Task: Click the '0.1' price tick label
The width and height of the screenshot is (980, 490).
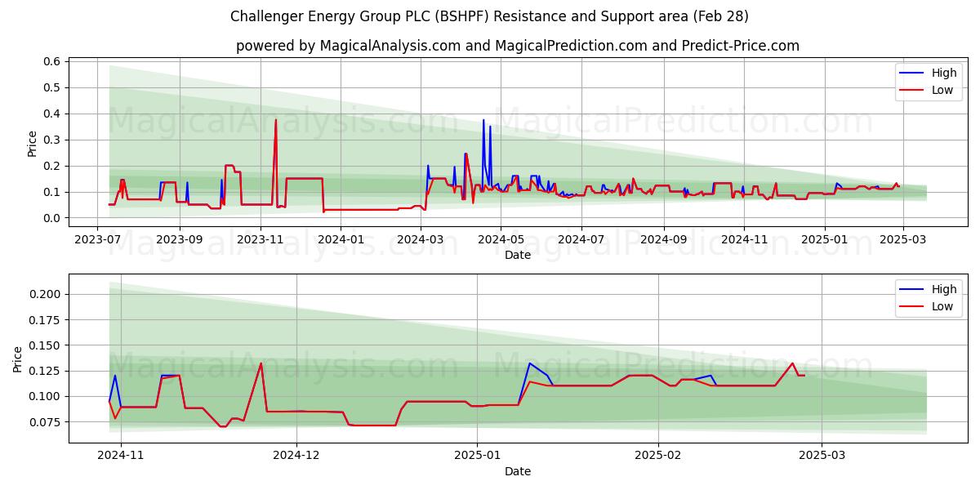Action: 52,193
